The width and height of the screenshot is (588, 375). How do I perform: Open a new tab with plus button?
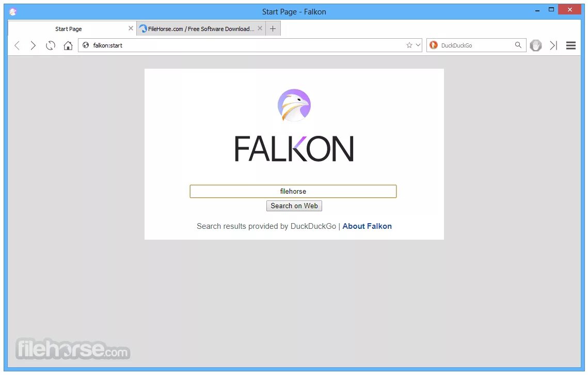pos(273,28)
